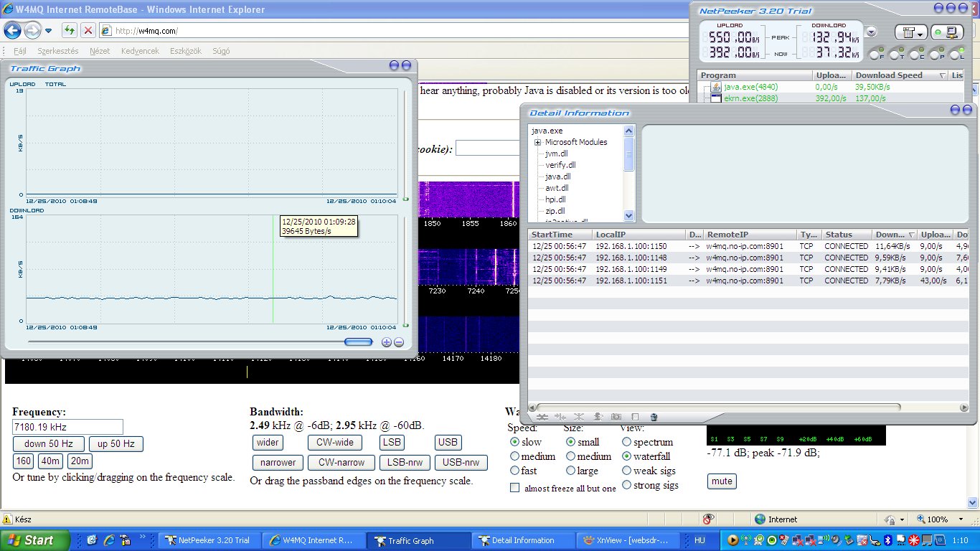Viewport: 980px width, 551px height.
Task: Click the RemoteIP column header
Action: (750, 235)
